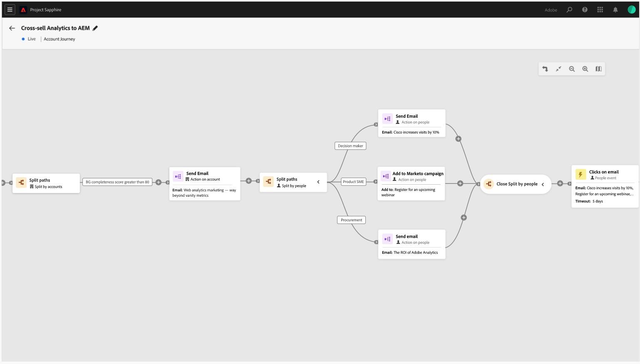Select the BG completeness score condition label
The height and width of the screenshot is (364, 640).
[x=117, y=182]
